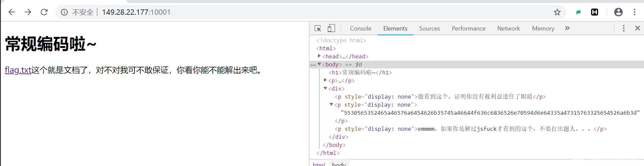The width and height of the screenshot is (644, 166).
Task: Bookmark this page with the star icon
Action: coord(557,12)
